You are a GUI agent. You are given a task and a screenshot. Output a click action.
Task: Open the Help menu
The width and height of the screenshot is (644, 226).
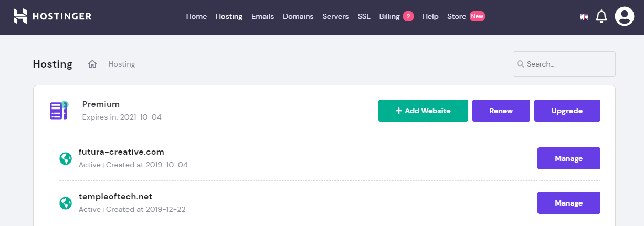click(x=430, y=16)
